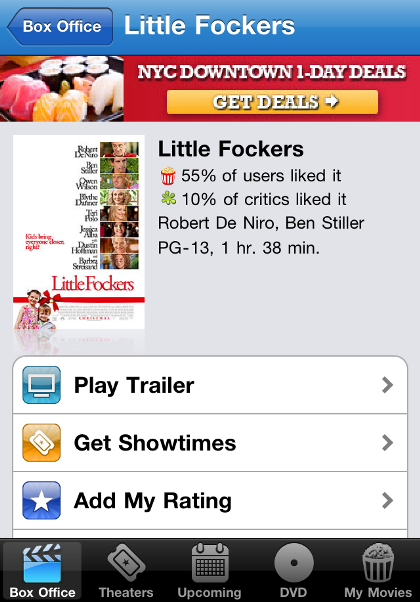Tap the Little Fockers movie poster

coord(79,232)
